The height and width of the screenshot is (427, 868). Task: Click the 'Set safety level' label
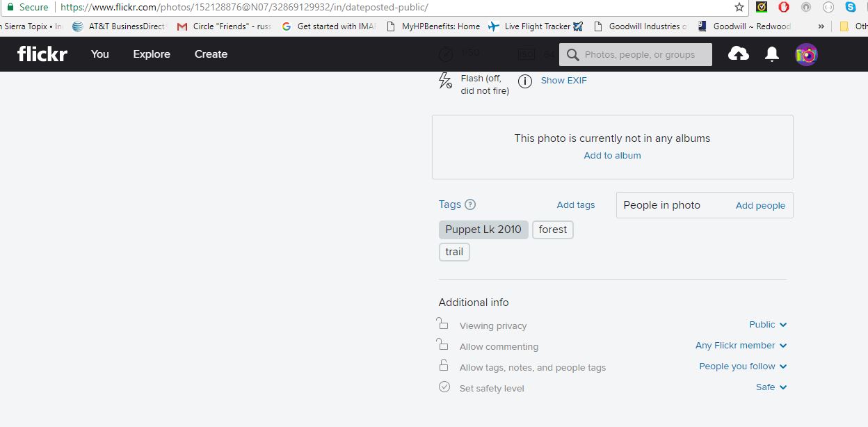click(x=492, y=388)
